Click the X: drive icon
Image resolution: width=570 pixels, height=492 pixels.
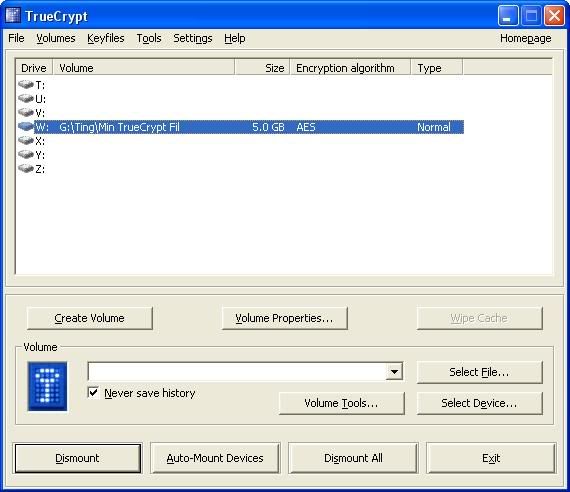coord(26,140)
